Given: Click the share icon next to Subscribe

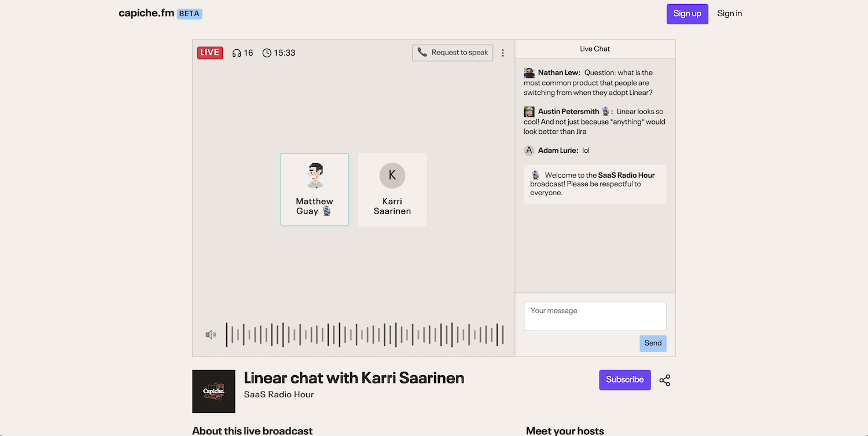Looking at the screenshot, I should (665, 380).
